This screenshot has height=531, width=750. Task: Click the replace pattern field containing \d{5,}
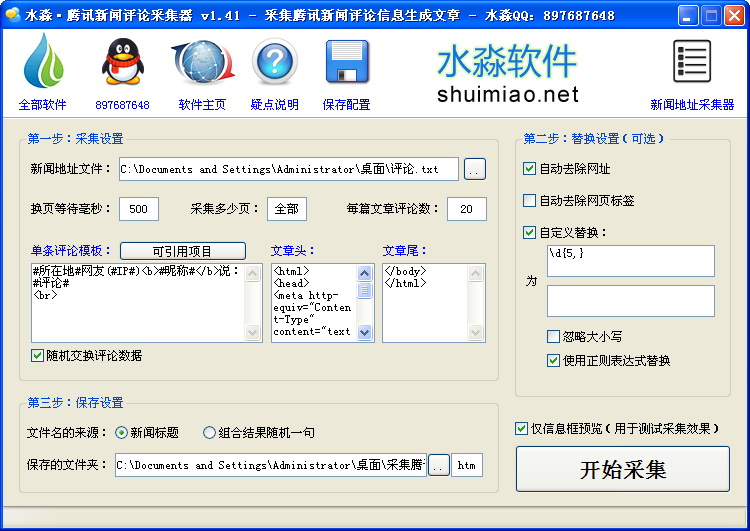point(631,261)
